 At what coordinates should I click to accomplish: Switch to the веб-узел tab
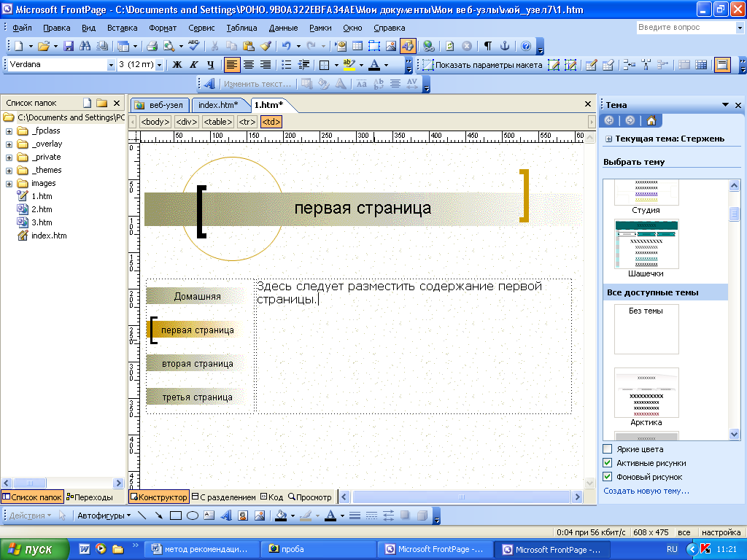[x=160, y=105]
